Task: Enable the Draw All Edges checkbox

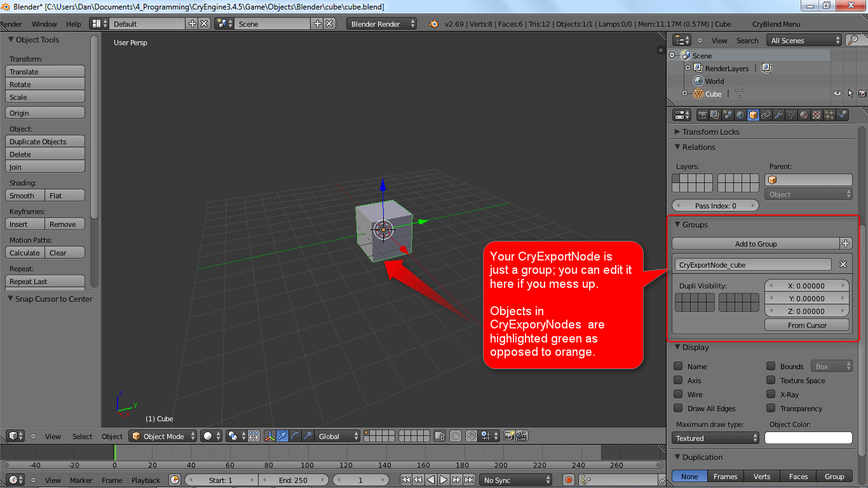Action: (x=678, y=408)
